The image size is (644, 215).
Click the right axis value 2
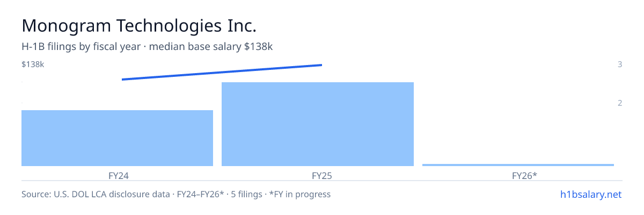(x=620, y=103)
